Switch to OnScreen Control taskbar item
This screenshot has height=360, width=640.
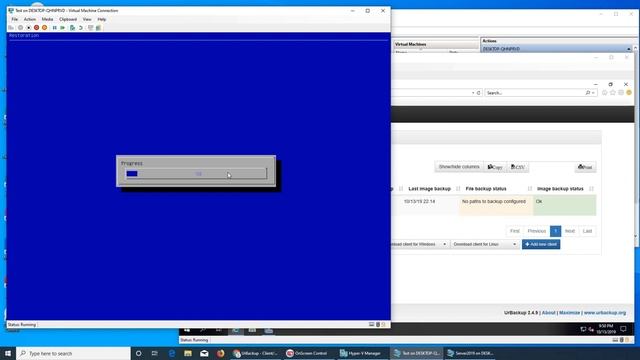[307, 353]
